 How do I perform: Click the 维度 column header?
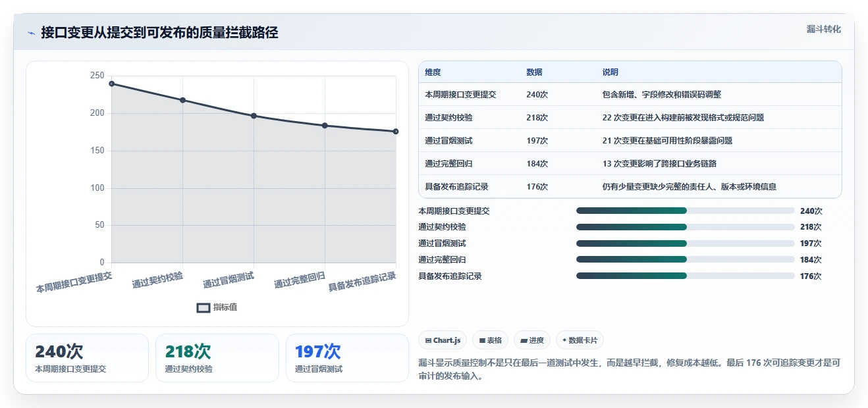pos(433,72)
